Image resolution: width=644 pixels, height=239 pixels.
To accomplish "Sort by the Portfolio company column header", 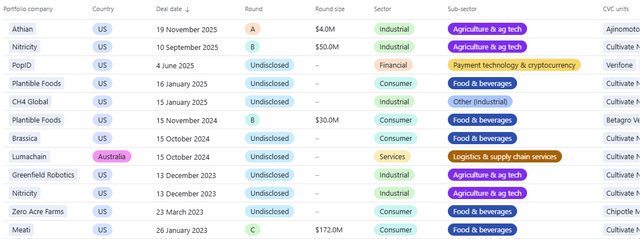I will pos(27,9).
